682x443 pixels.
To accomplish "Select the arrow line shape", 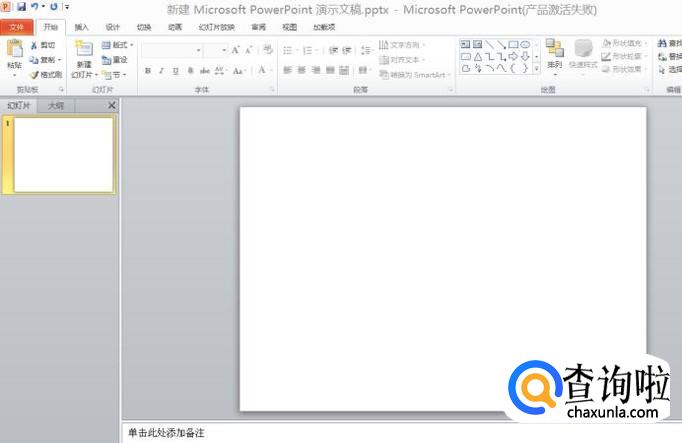I will 501,44.
